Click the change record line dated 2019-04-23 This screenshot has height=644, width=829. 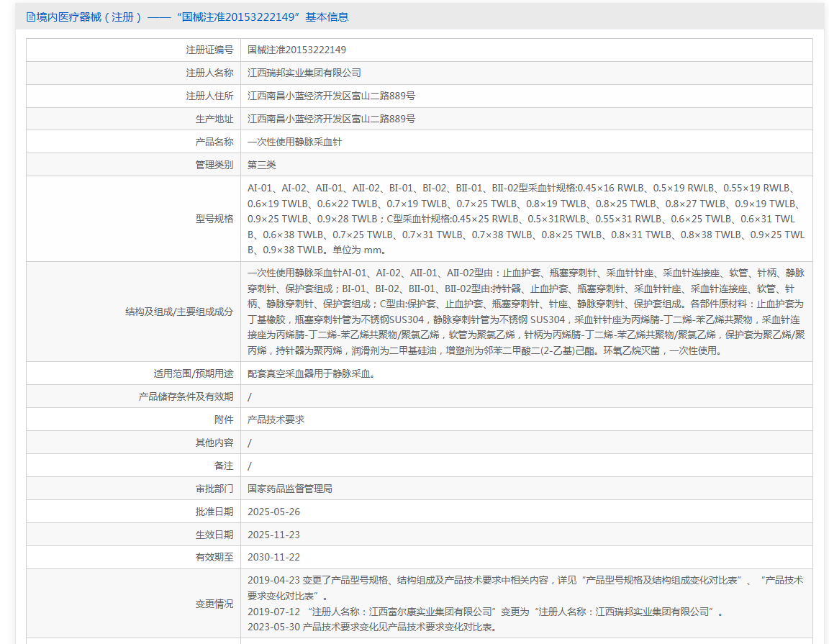click(x=525, y=588)
